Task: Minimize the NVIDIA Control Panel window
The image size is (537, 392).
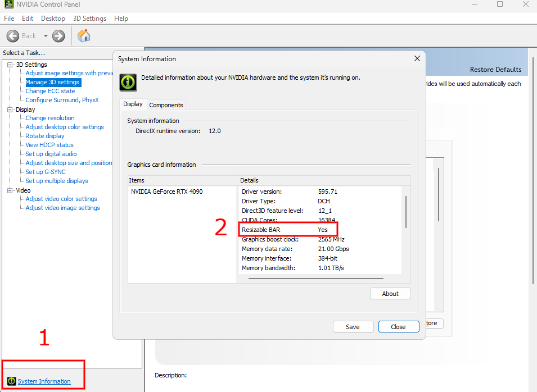Action: [475, 4]
